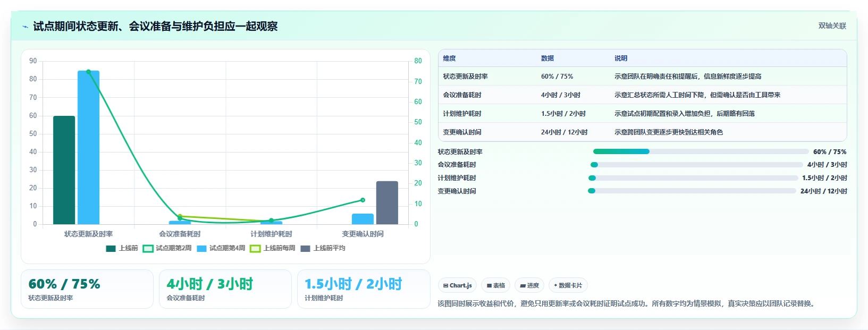The image size is (868, 330).
Task: Click the tall blue bar for 状态更新及时率
Action: pyautogui.click(x=88, y=147)
